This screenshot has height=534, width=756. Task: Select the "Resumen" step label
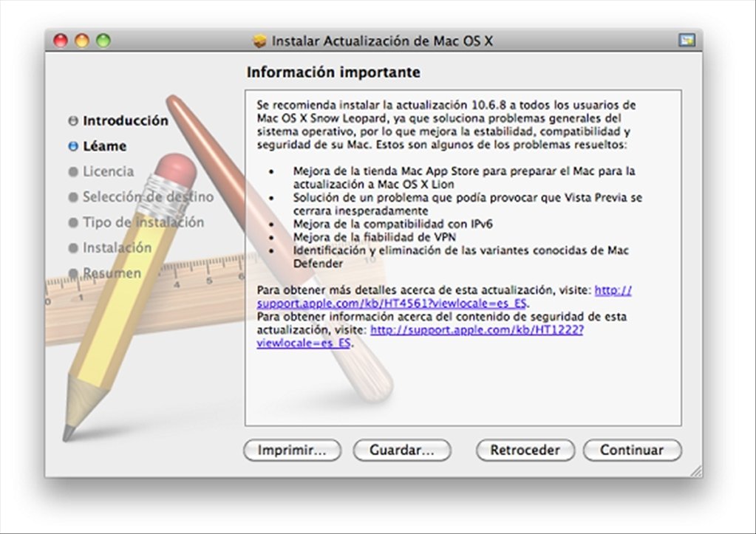coord(112,273)
